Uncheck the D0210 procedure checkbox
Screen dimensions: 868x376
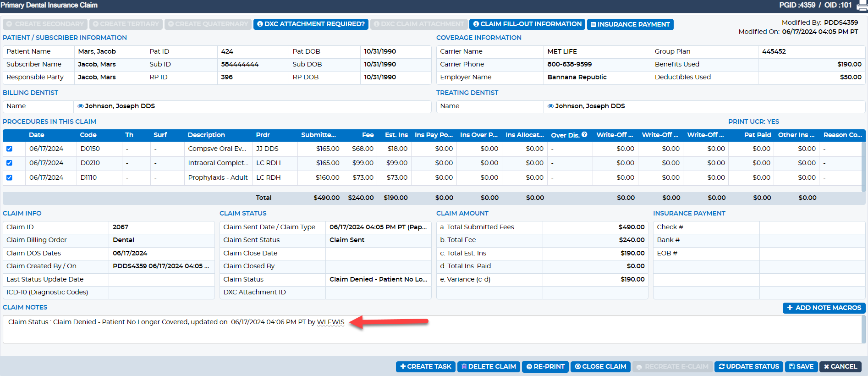coord(9,163)
